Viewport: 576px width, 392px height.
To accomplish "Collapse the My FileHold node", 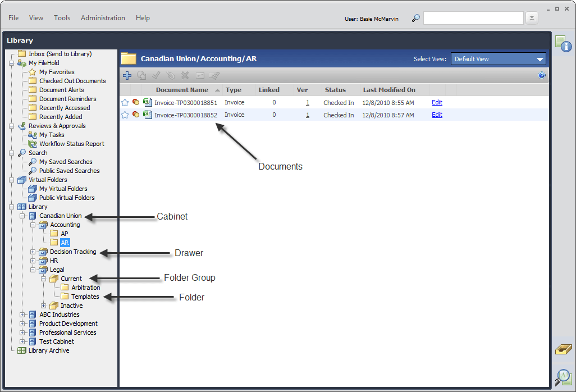I will 12,63.
